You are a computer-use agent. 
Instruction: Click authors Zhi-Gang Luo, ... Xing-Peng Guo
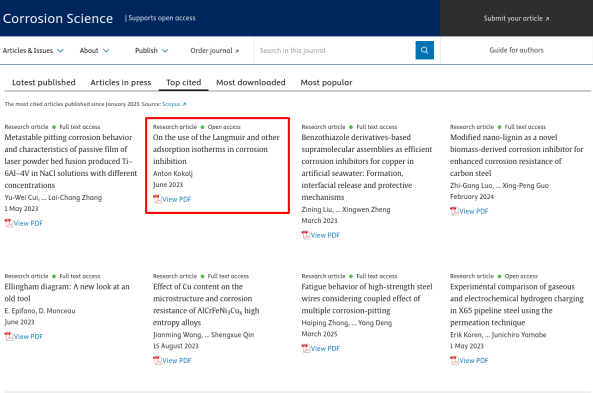point(499,185)
